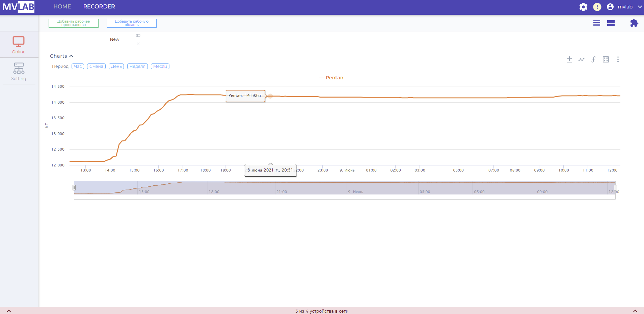Toggle Pentan series in chart legend
The image size is (644, 314).
click(331, 78)
